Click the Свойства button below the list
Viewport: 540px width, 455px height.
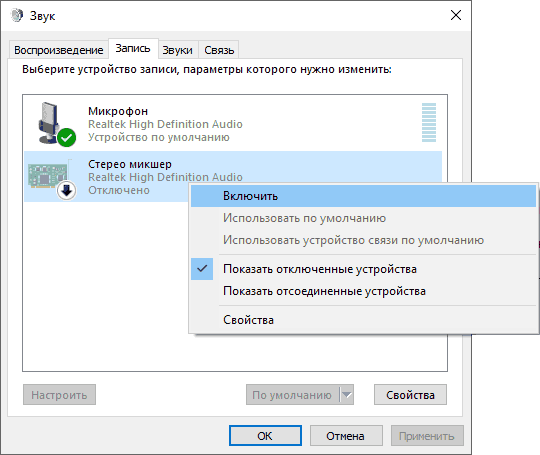[410, 395]
